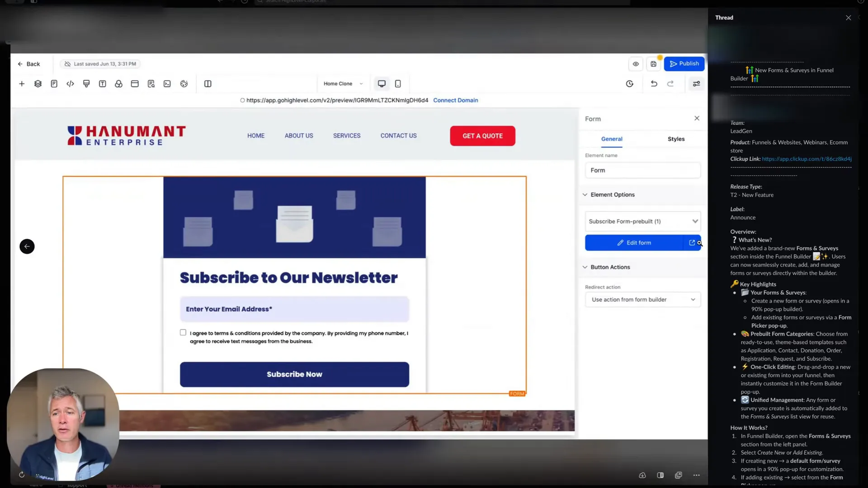Go back using the Back button
This screenshot has width=868, height=488.
click(28, 64)
